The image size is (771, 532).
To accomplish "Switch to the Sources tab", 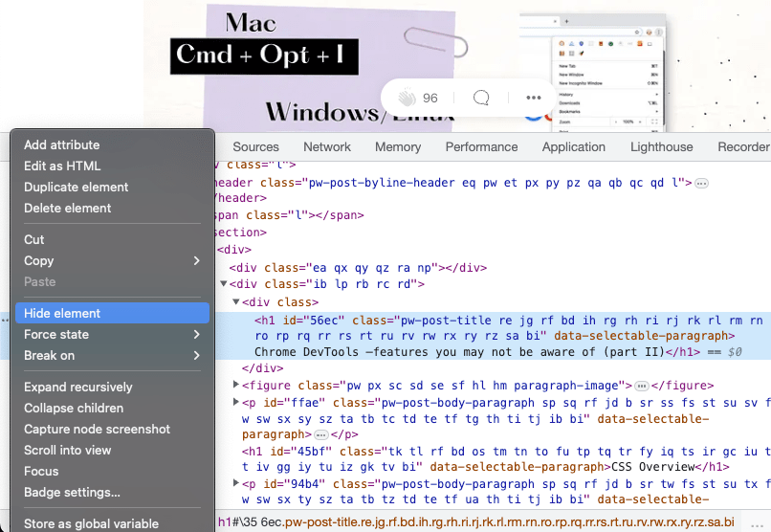I will point(255,147).
